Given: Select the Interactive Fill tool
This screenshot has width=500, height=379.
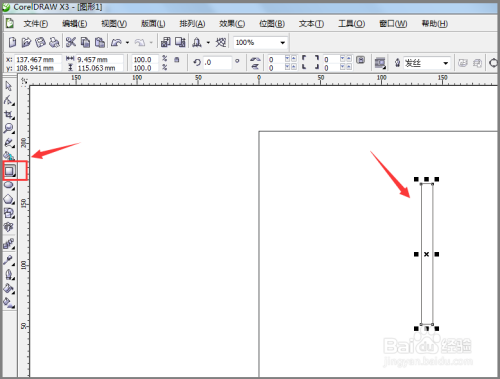Looking at the screenshot, I should coord(9,303).
